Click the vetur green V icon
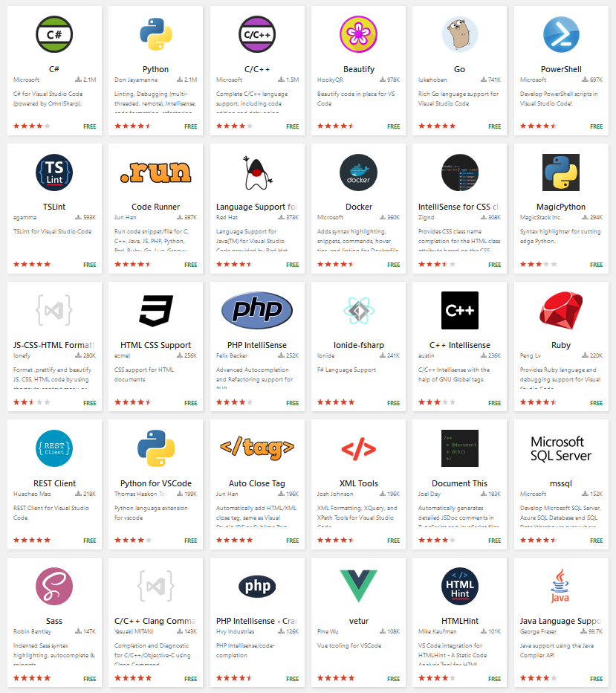This screenshot has height=693, width=616. 358,586
